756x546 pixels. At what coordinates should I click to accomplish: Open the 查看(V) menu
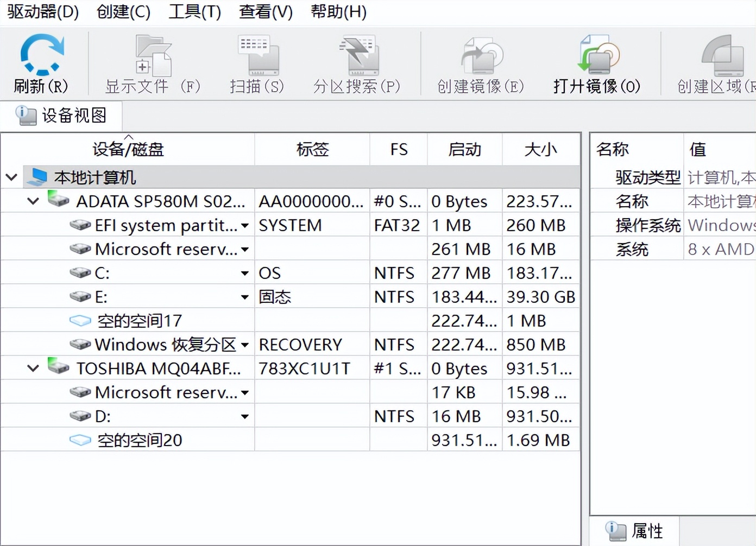pyautogui.click(x=265, y=12)
